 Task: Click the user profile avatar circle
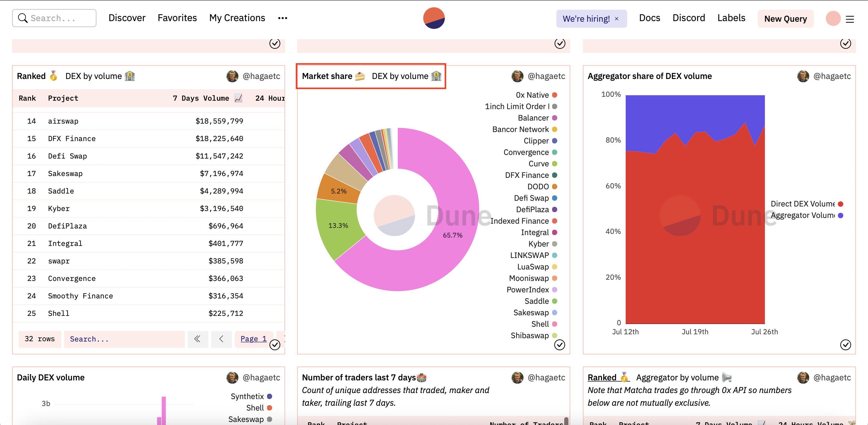(833, 18)
